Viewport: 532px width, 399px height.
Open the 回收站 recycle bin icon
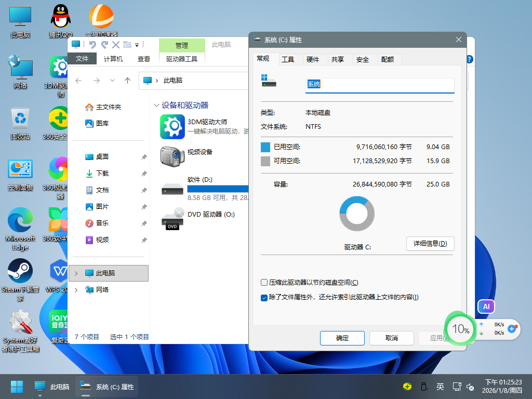click(x=20, y=118)
